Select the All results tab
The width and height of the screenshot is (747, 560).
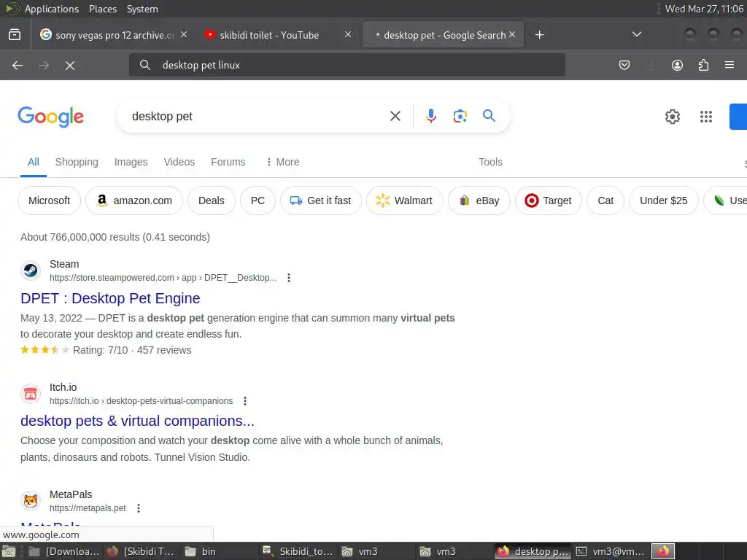[34, 162]
